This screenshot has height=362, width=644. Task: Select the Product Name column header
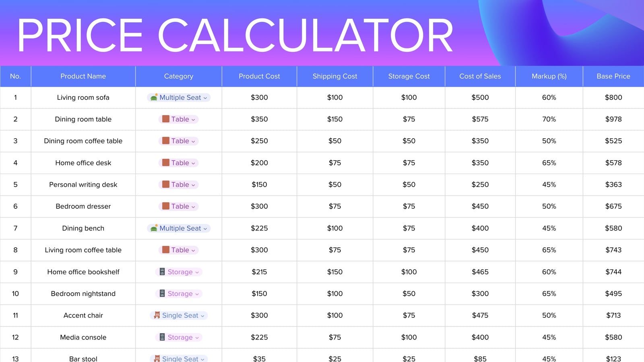click(x=83, y=76)
